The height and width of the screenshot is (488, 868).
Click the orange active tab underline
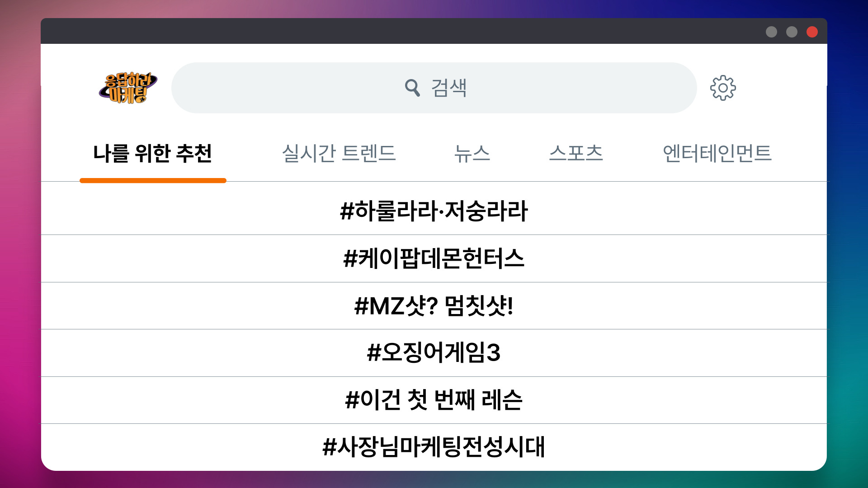(x=153, y=181)
